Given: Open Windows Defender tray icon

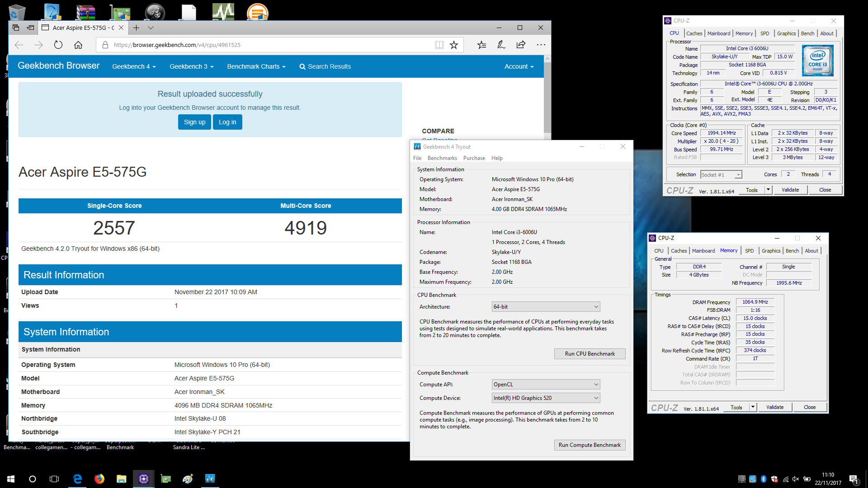Looking at the screenshot, I should tap(774, 479).
